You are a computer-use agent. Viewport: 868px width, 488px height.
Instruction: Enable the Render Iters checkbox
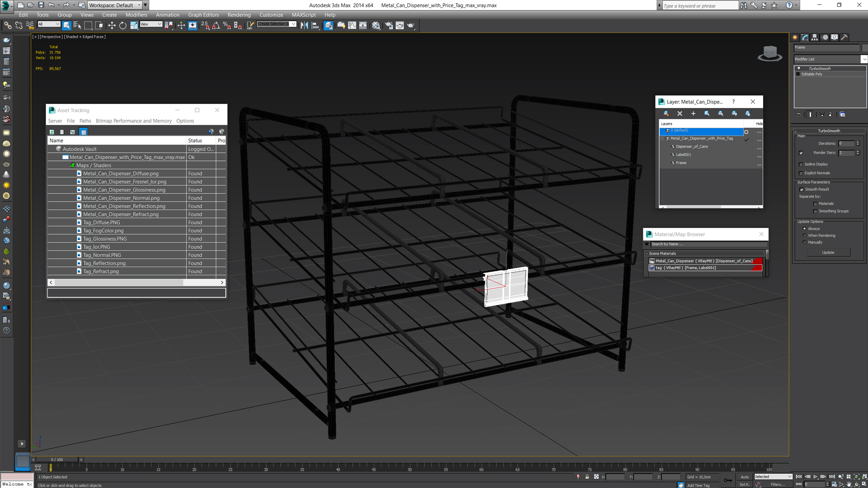(801, 153)
